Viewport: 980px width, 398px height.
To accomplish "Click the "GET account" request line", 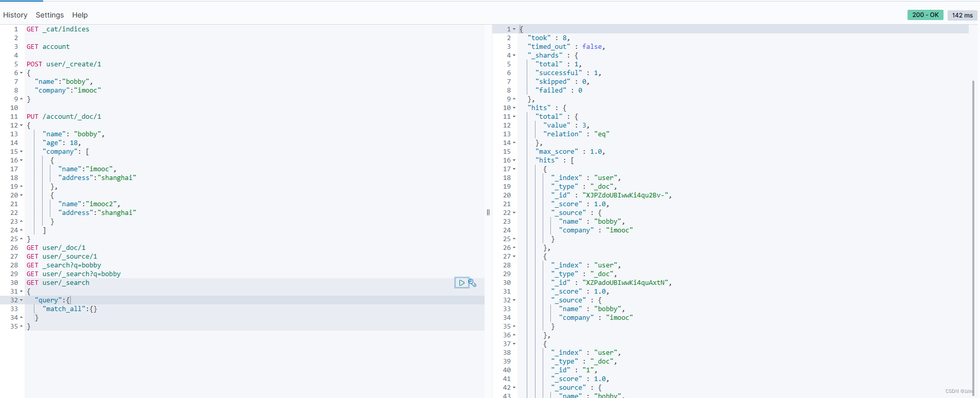I will pos(48,47).
